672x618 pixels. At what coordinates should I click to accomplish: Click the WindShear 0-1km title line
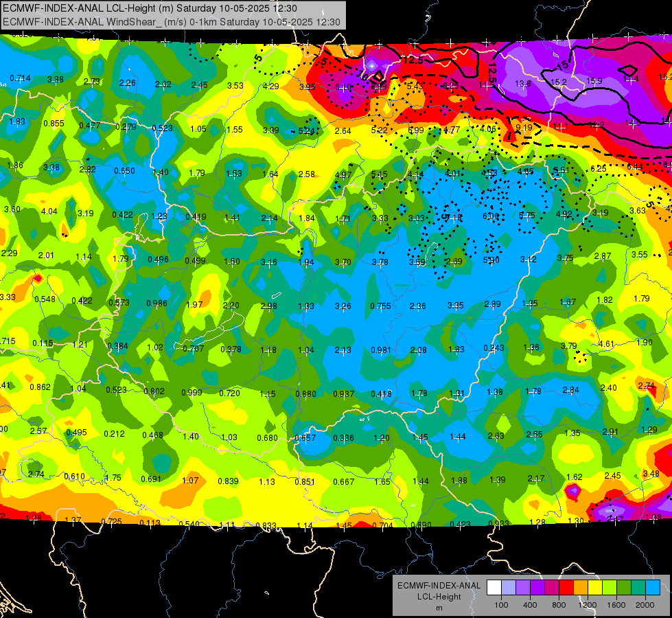[x=172, y=22]
